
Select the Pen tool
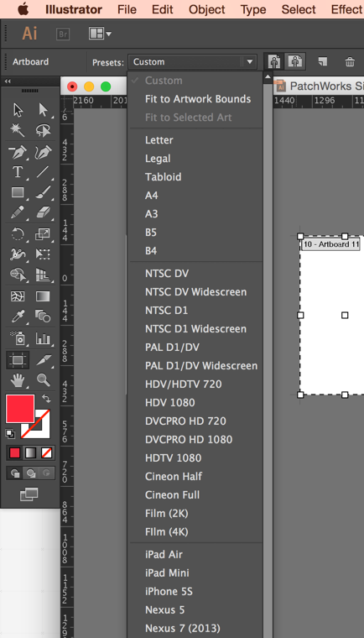tap(18, 152)
